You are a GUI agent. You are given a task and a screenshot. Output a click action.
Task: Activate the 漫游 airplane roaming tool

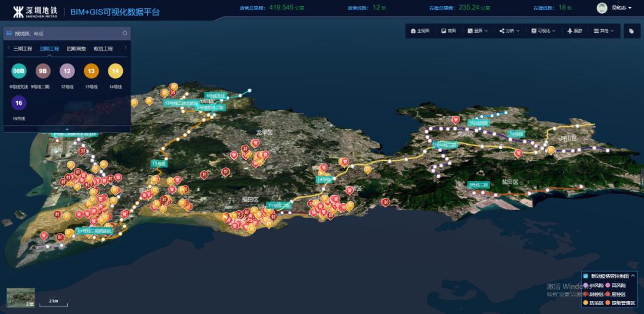[575, 30]
